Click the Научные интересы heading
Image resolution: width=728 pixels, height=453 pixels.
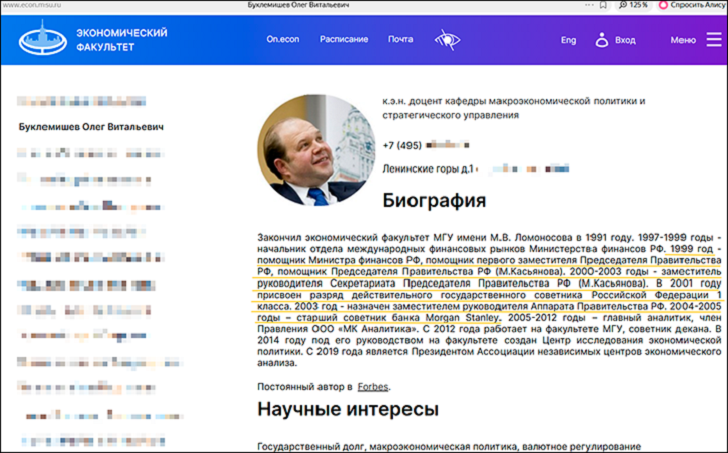pyautogui.click(x=348, y=409)
